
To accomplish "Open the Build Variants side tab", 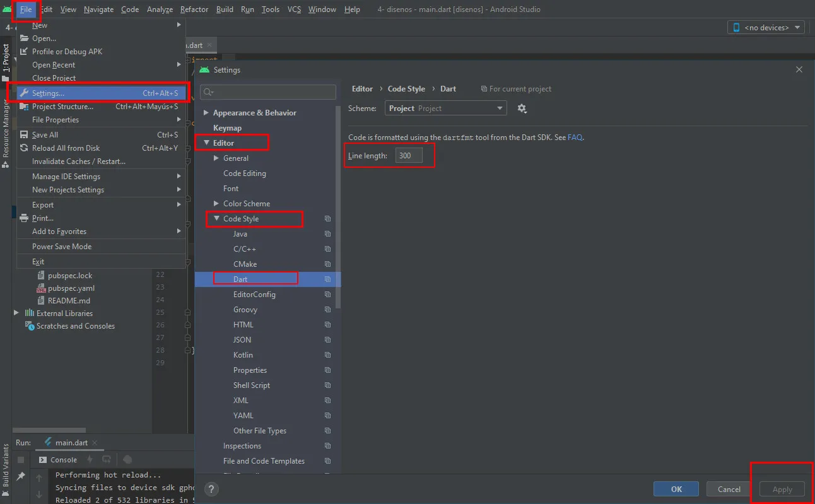I will click(x=6, y=469).
